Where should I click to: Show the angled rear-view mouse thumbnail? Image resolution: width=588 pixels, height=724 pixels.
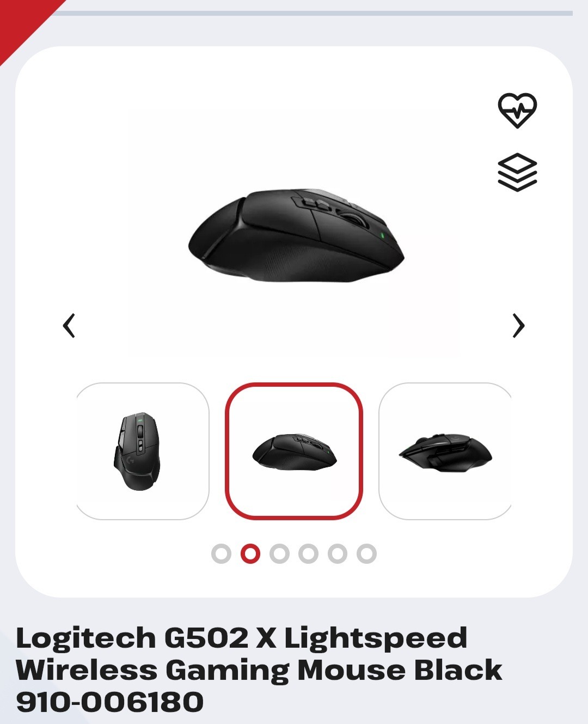pos(445,451)
